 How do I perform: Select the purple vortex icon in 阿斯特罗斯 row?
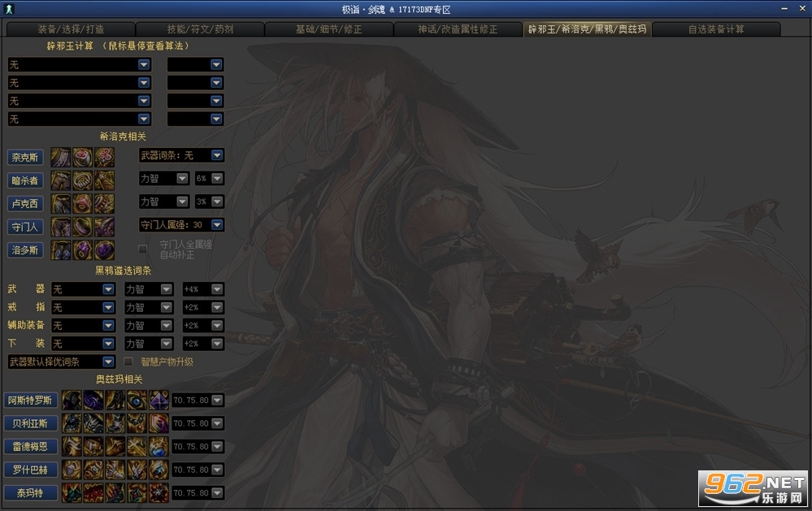(x=93, y=401)
